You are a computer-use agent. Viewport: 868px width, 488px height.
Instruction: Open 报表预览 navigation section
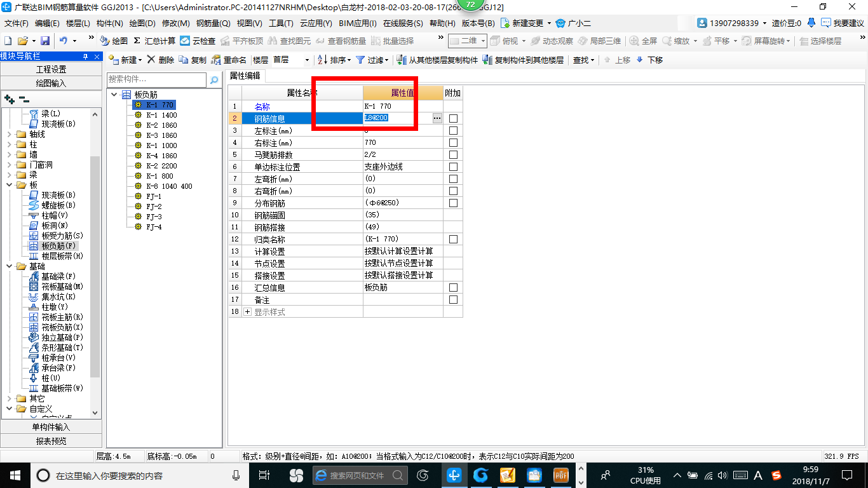click(51, 441)
